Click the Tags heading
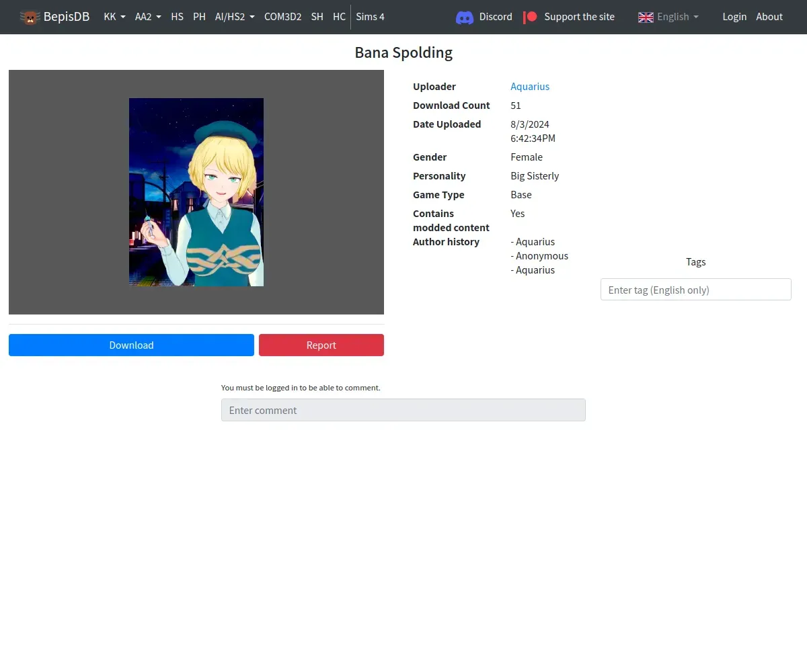The width and height of the screenshot is (807, 672). pos(695,261)
